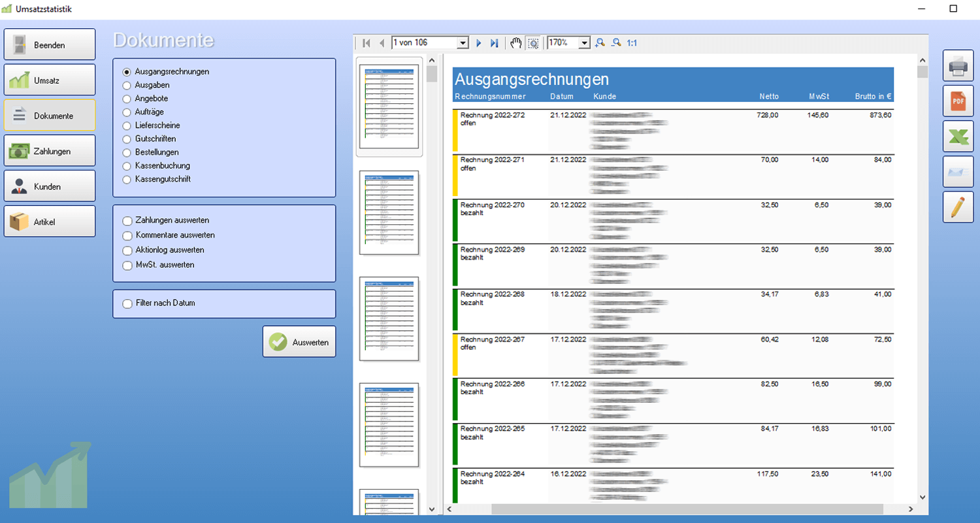The image size is (980, 523).
Task: Open the Artikel section
Action: point(50,221)
